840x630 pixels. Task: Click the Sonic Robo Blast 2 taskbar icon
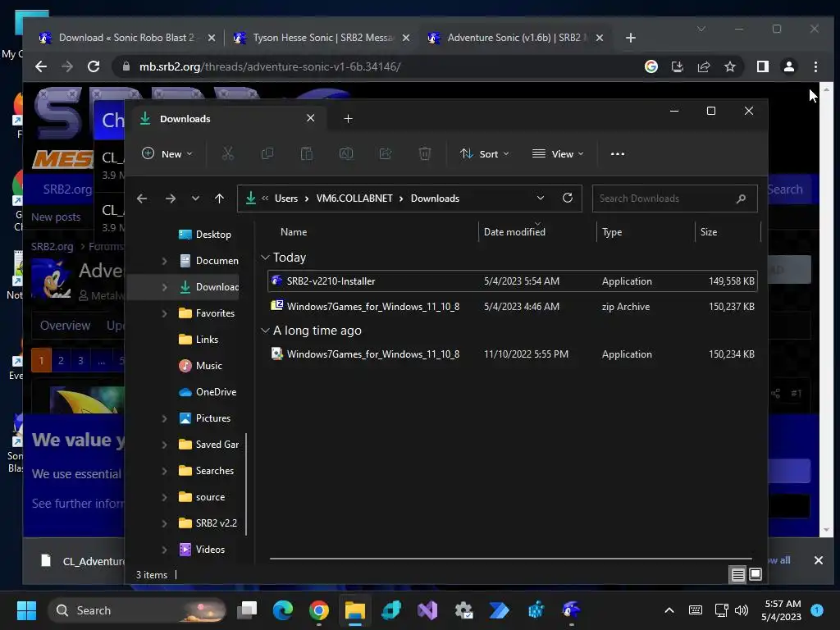[572, 609]
